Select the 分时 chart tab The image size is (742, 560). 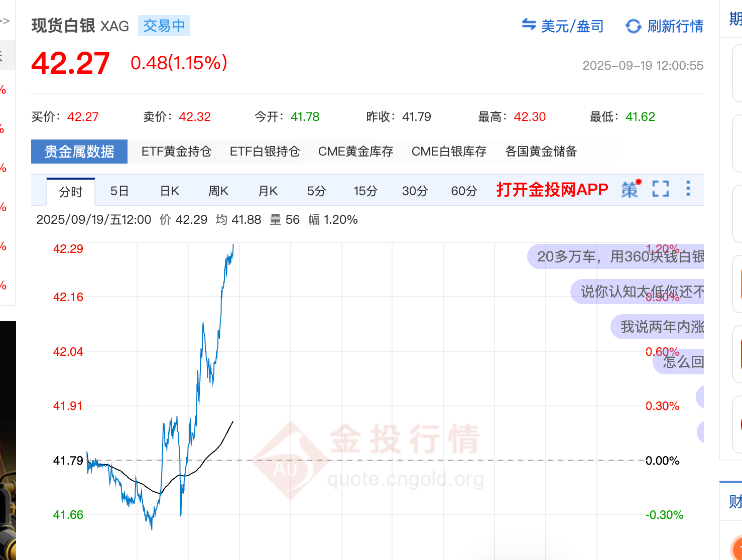point(71,192)
